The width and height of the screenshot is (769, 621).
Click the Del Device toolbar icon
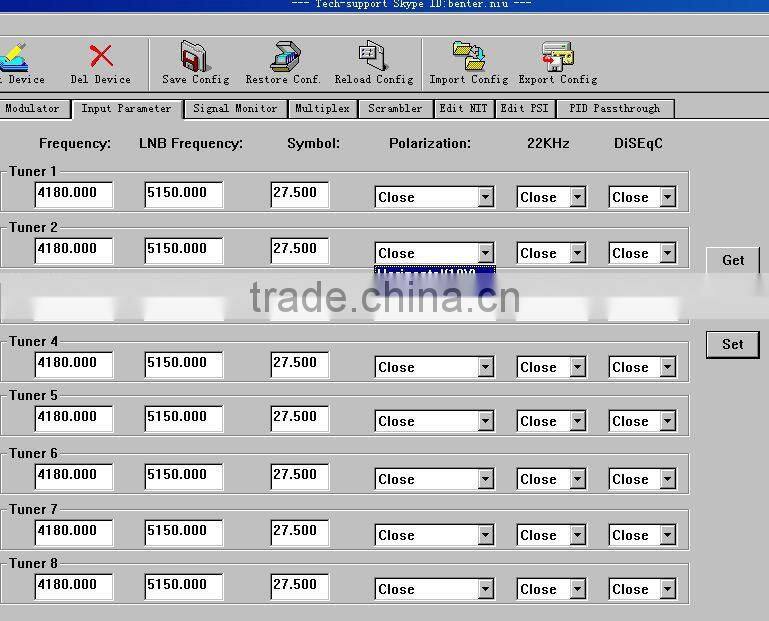(x=100, y=57)
